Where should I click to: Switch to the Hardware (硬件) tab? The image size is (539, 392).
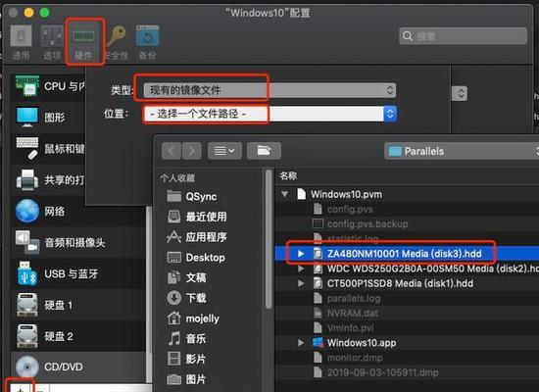coord(83,43)
